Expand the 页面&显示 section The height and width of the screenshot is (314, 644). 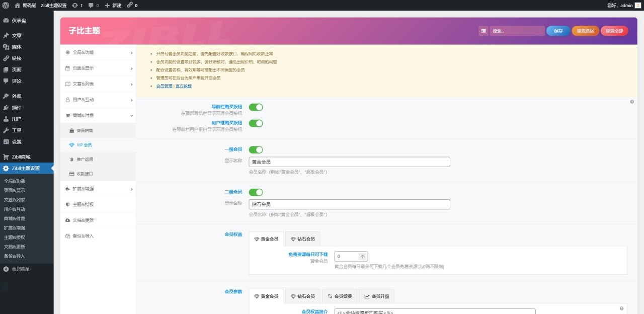98,68
